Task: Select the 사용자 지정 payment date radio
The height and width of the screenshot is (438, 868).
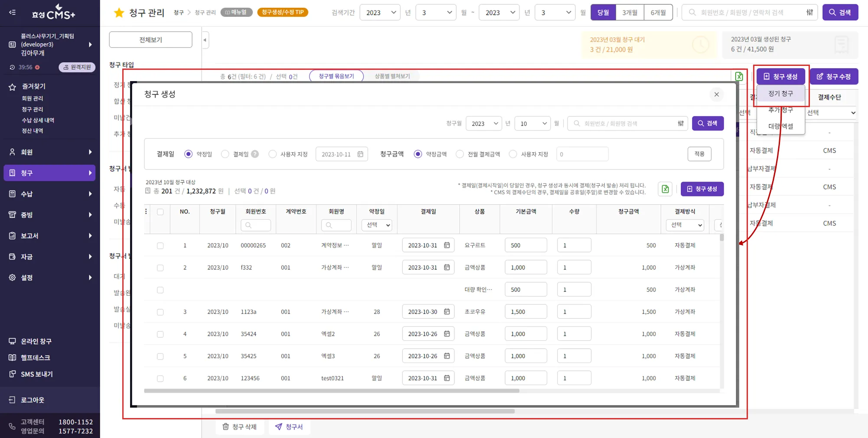Action: (273, 154)
